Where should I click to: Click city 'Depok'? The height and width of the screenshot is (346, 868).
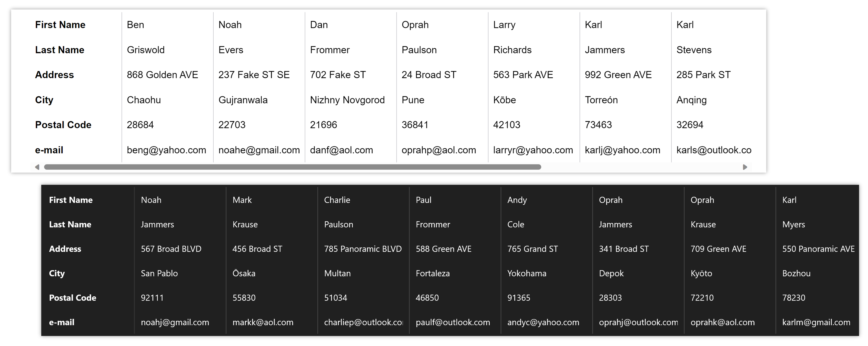611,274
